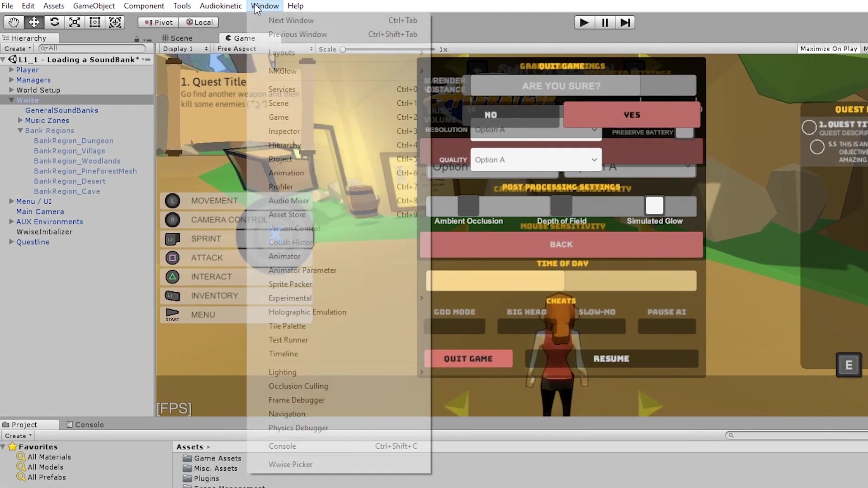
Task: Click the Quit Game button
Action: (x=468, y=358)
